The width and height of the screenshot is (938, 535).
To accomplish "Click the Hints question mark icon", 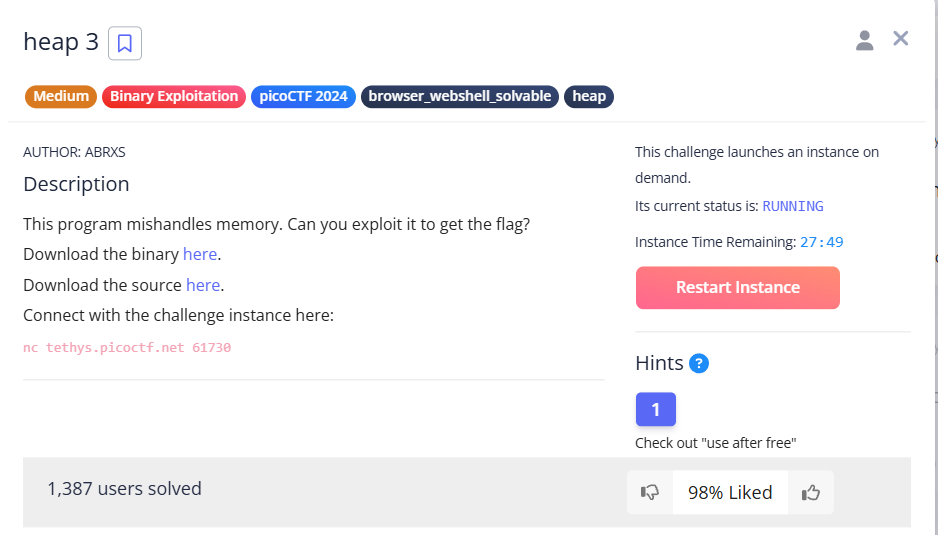I will [699, 363].
